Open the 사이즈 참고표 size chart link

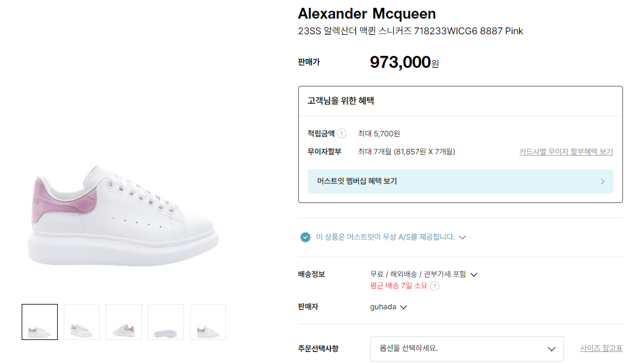601,348
